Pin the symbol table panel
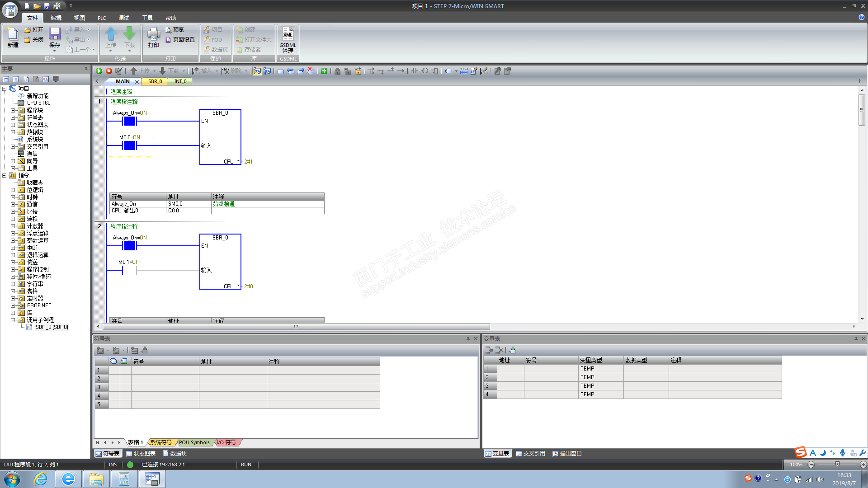This screenshot has width=868, height=488. tap(468, 338)
